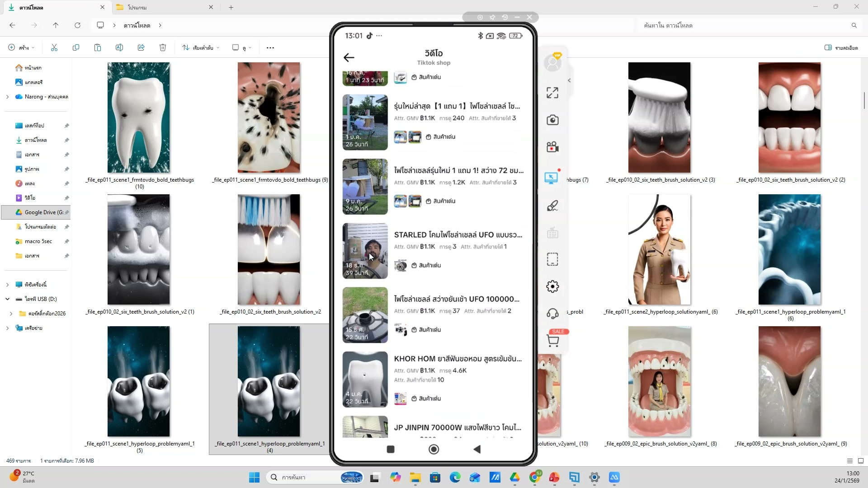Expand the ไดรฟ์ USB (D:) tree node
Viewport: 868px width, 488px height.
click(7, 299)
